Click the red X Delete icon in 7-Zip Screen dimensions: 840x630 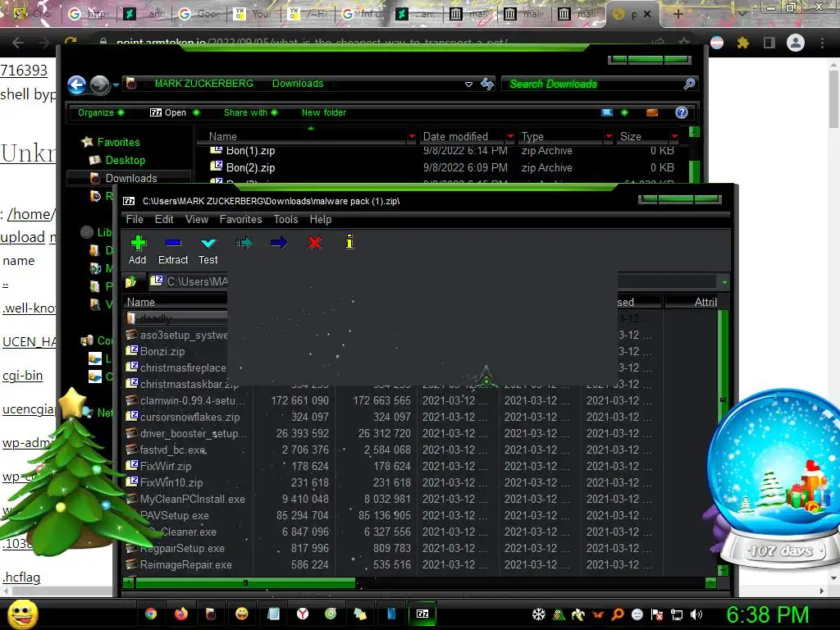point(314,243)
